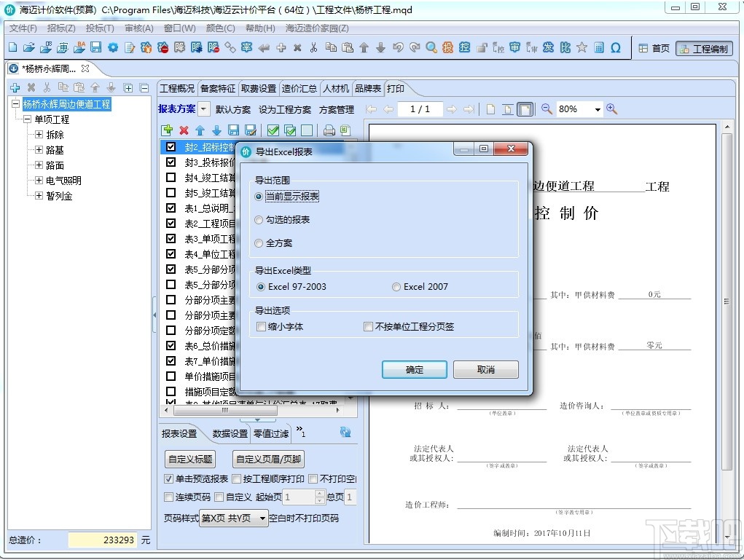Expand the 路基 tree node

(39, 150)
